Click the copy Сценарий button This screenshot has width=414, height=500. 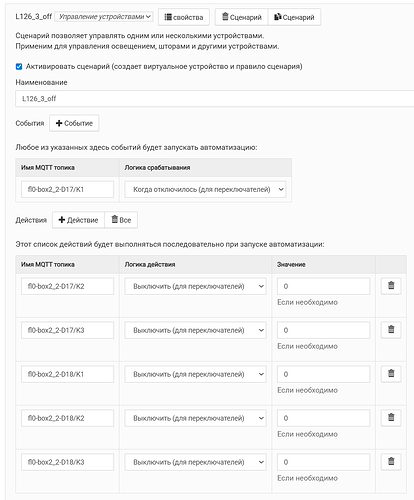click(x=295, y=17)
